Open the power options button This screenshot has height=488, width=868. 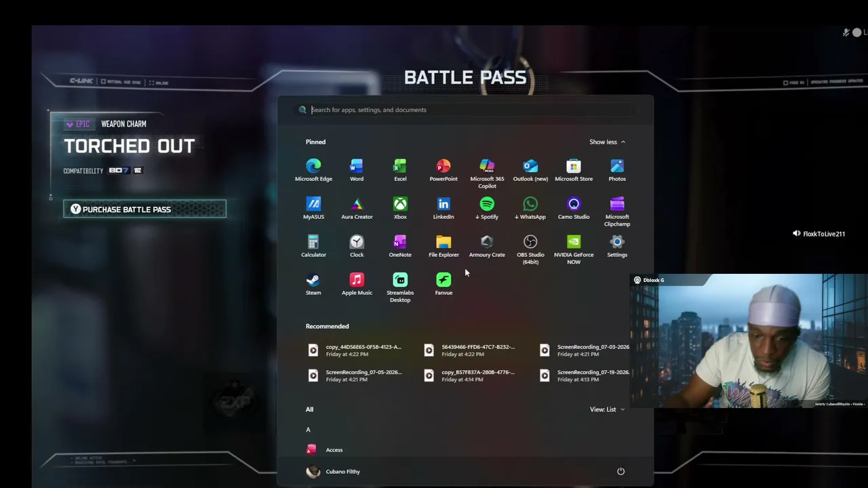(620, 471)
